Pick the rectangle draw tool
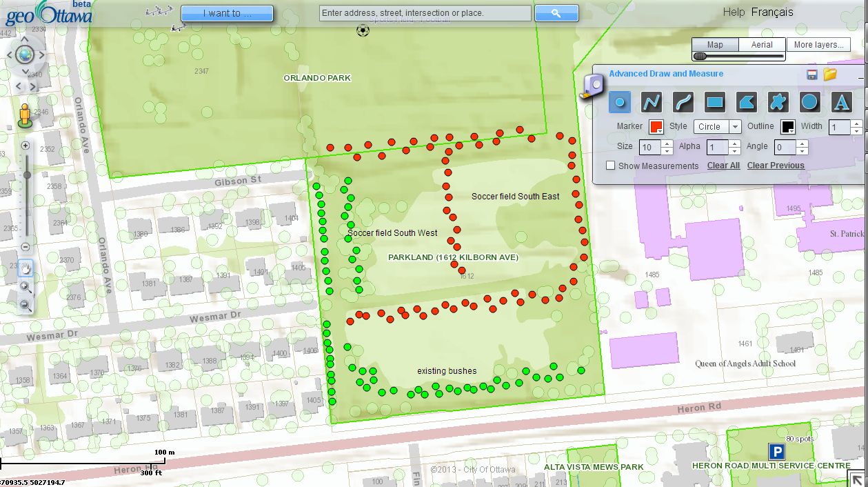The width and height of the screenshot is (868, 487). point(715,103)
